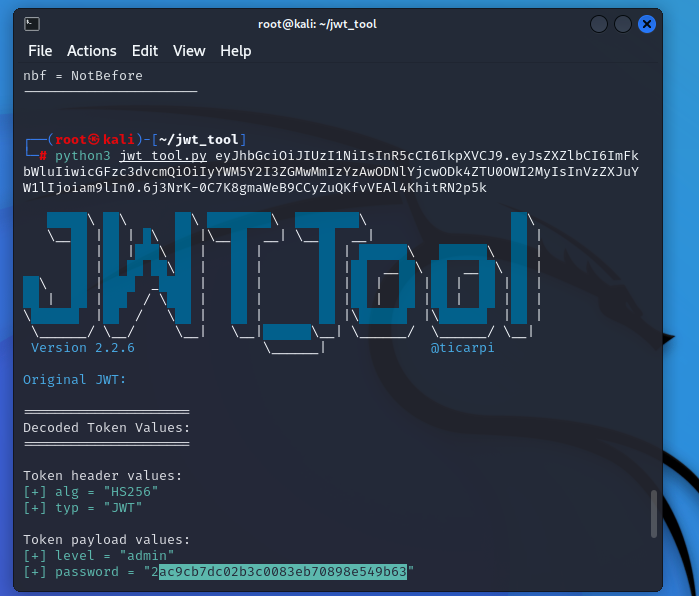This screenshot has width=699, height=596.
Task: Click the JWT token line starting 'bWluIiwic'
Action: 331,172
